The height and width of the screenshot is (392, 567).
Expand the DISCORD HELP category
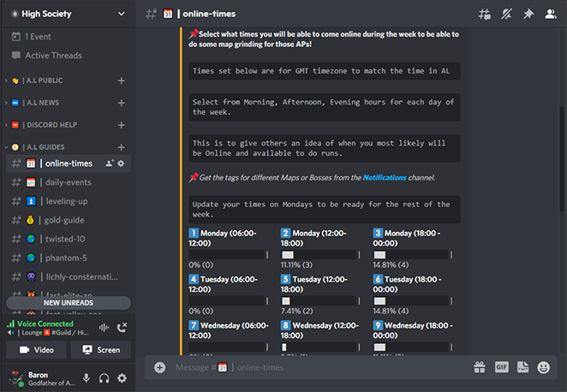(x=51, y=125)
